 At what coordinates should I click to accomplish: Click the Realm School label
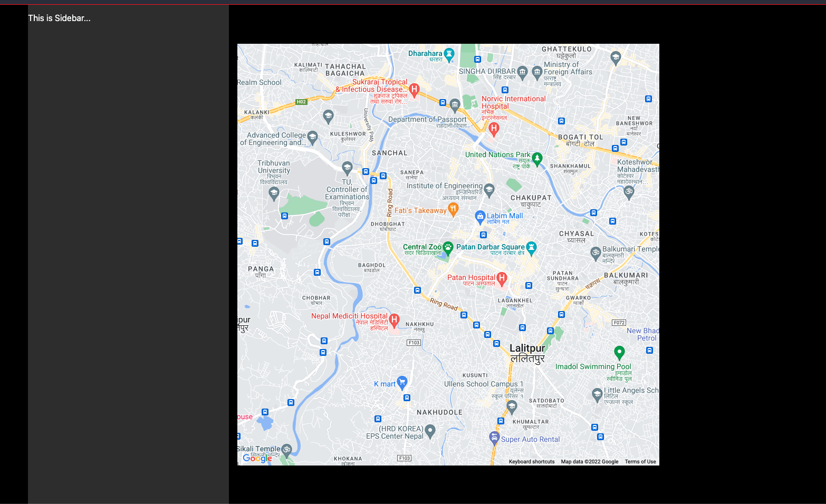260,82
